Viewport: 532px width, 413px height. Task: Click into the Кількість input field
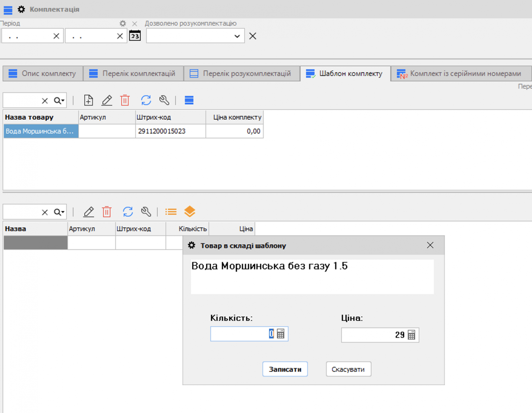tap(241, 334)
